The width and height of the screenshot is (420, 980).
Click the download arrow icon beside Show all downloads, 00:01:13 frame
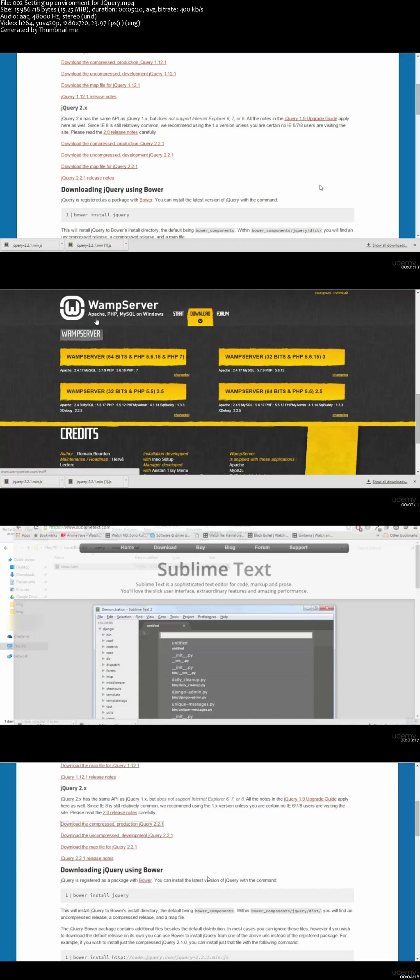pos(369,245)
